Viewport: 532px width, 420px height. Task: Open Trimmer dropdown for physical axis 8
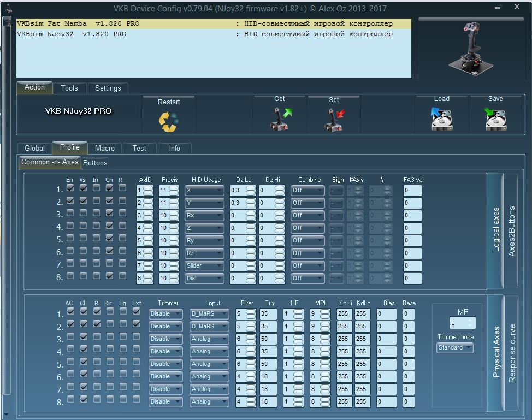pos(165,401)
